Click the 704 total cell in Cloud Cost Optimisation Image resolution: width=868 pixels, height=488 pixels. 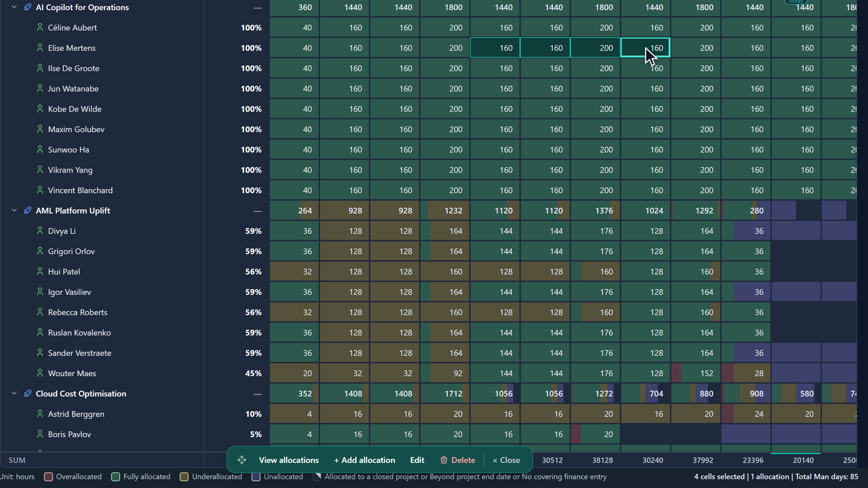click(646, 393)
